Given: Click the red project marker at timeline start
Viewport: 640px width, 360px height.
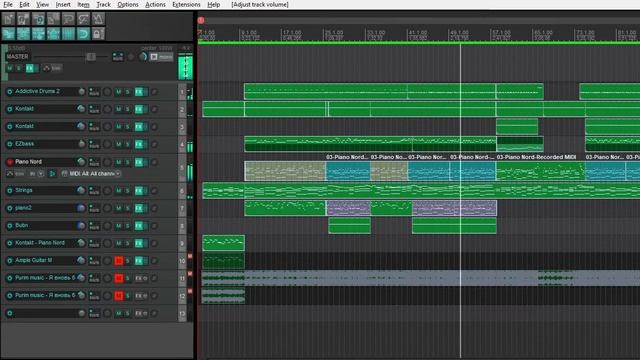Looking at the screenshot, I should pos(201,20).
